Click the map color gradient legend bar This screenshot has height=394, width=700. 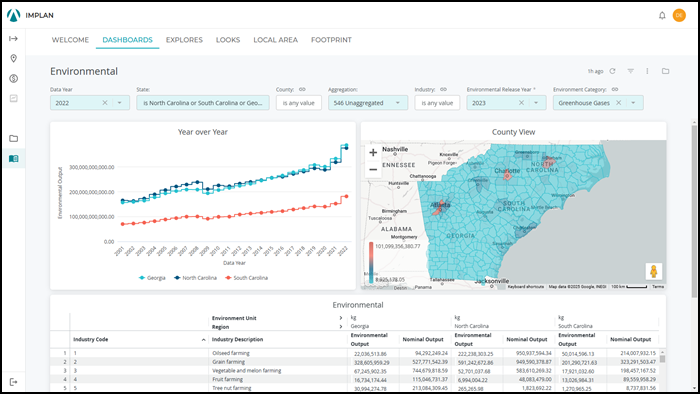point(371,262)
